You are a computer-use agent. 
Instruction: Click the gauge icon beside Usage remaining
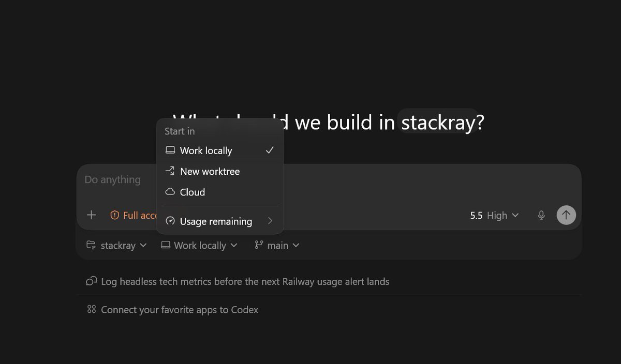170,221
